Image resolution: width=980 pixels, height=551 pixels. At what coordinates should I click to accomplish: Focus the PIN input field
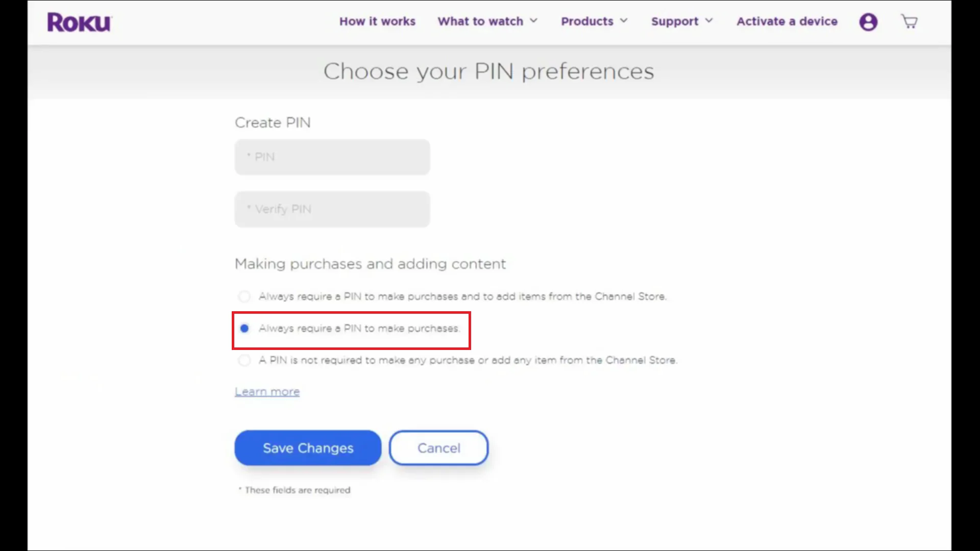coord(332,157)
